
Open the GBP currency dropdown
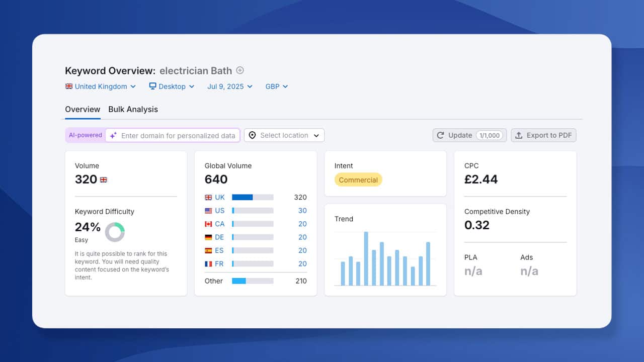pyautogui.click(x=277, y=86)
